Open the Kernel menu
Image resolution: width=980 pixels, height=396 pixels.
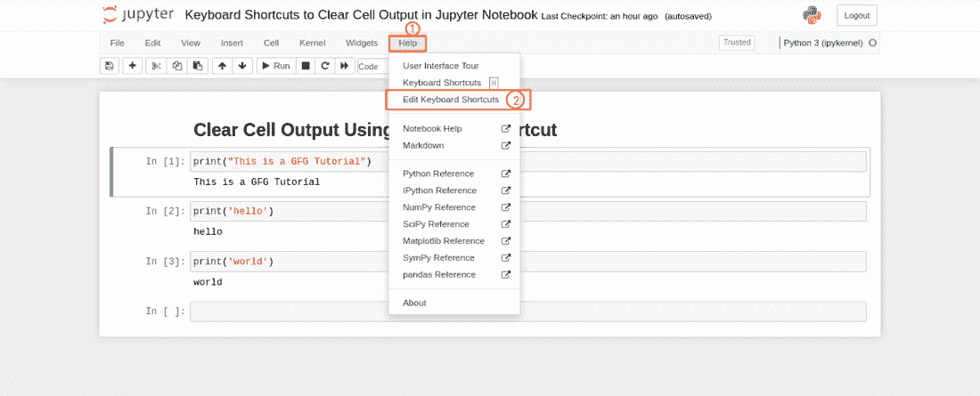coord(312,43)
